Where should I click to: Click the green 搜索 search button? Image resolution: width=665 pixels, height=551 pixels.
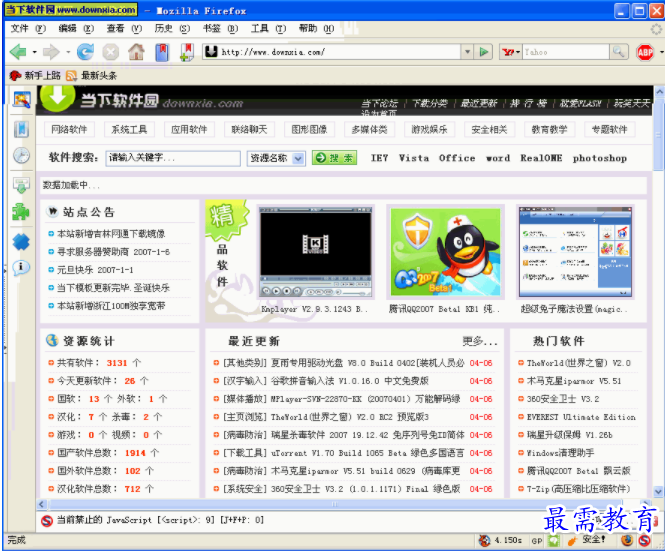coord(333,158)
